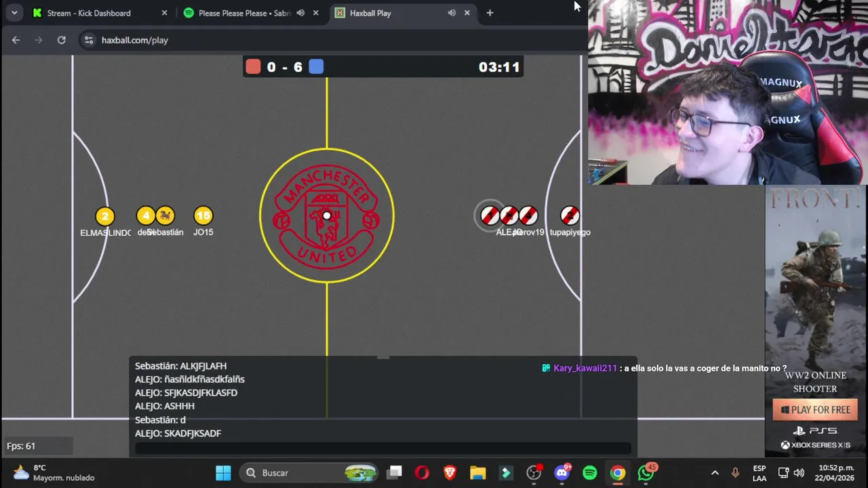This screenshot has width=868, height=488.
Task: Show hidden system tray icons
Action: [x=715, y=473]
